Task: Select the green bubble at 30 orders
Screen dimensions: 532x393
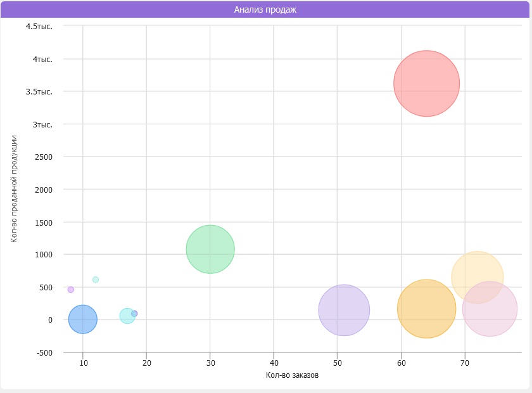Action: (210, 249)
